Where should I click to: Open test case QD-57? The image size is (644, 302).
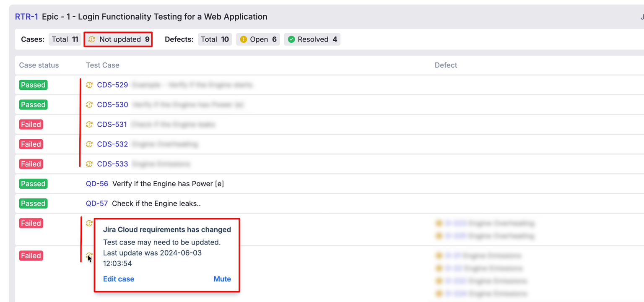coord(97,203)
